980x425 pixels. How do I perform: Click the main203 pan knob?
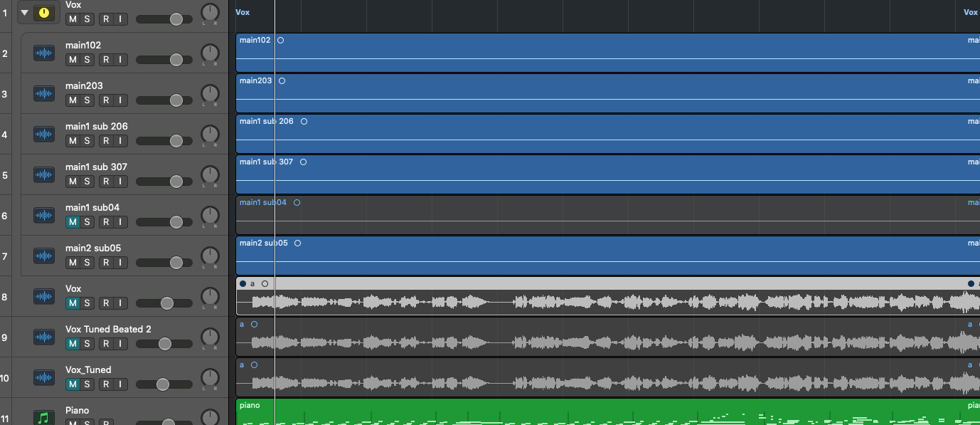tap(210, 93)
